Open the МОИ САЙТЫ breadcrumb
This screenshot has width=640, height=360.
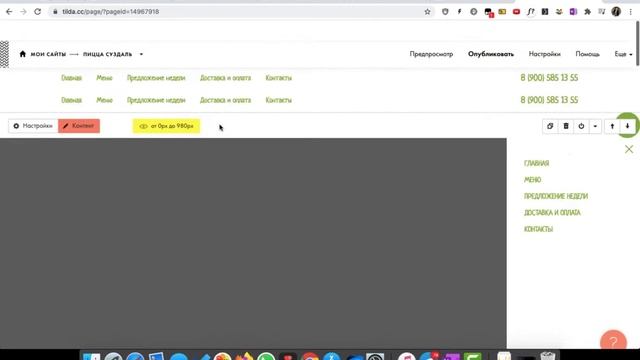click(48, 54)
